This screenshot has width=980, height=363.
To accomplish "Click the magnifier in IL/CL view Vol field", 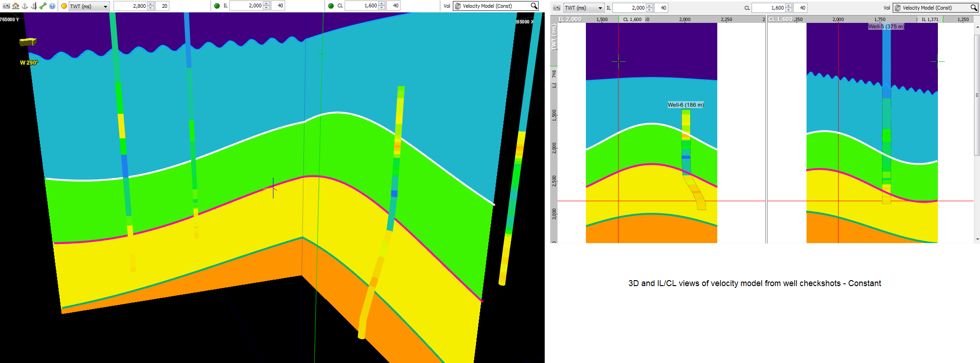I will [x=974, y=8].
